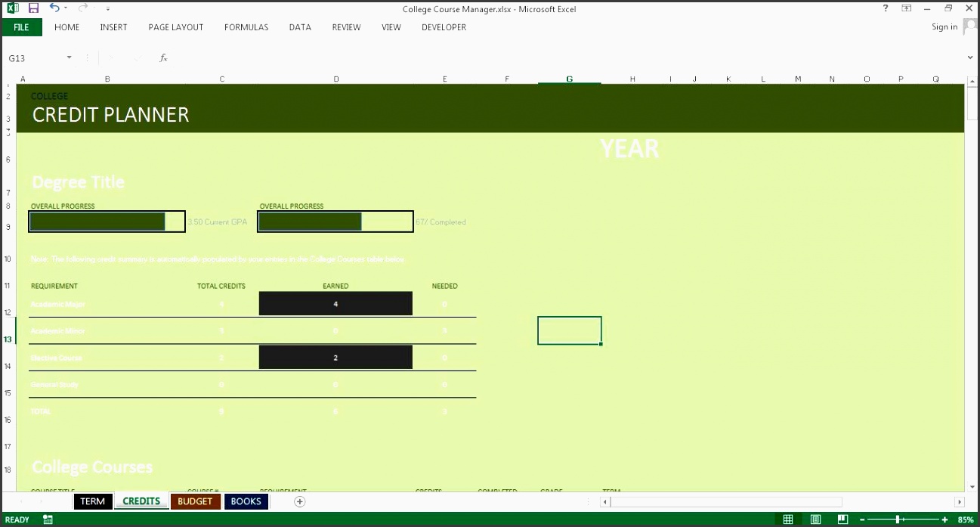The image size is (980, 527).
Task: Select column G header
Action: (570, 79)
